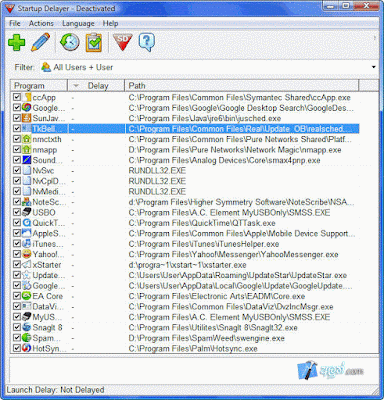Viewport: 384px width, 400px height.
Task: Select the QTTask.exe path row
Action: tap(202, 223)
